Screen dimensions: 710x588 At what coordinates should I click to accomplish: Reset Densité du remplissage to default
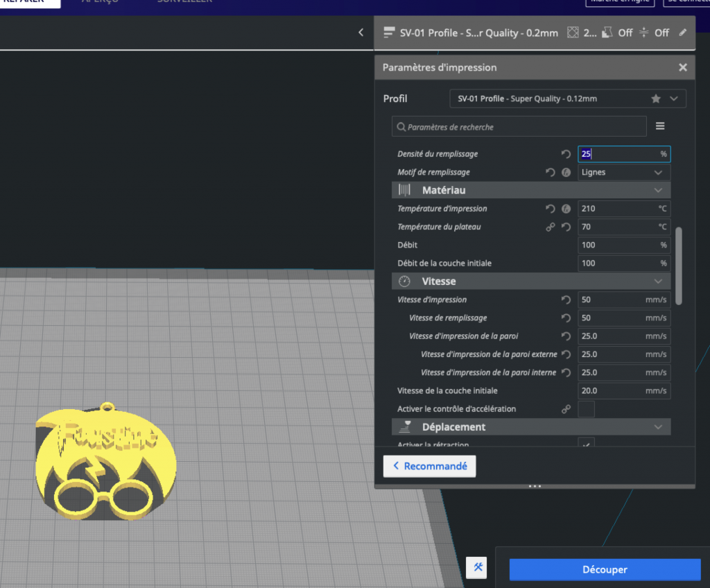(x=566, y=154)
